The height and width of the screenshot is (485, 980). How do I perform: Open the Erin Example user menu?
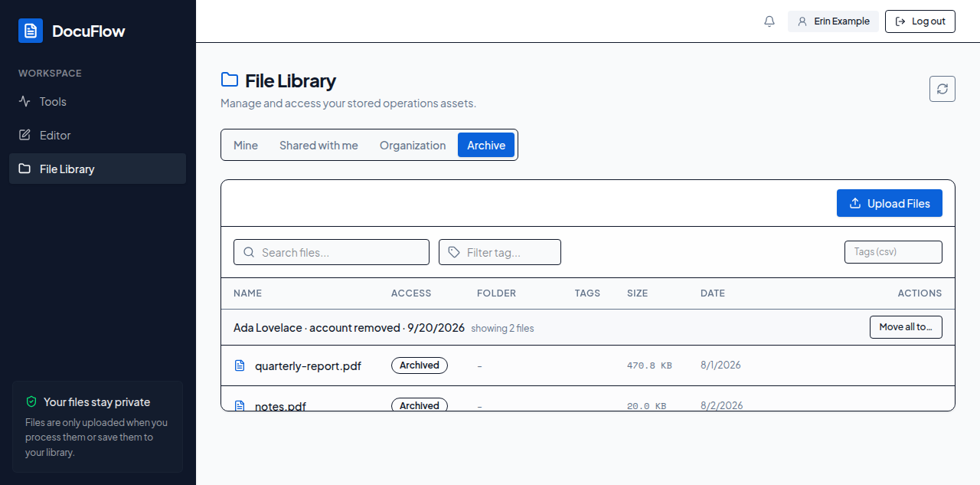coord(833,21)
